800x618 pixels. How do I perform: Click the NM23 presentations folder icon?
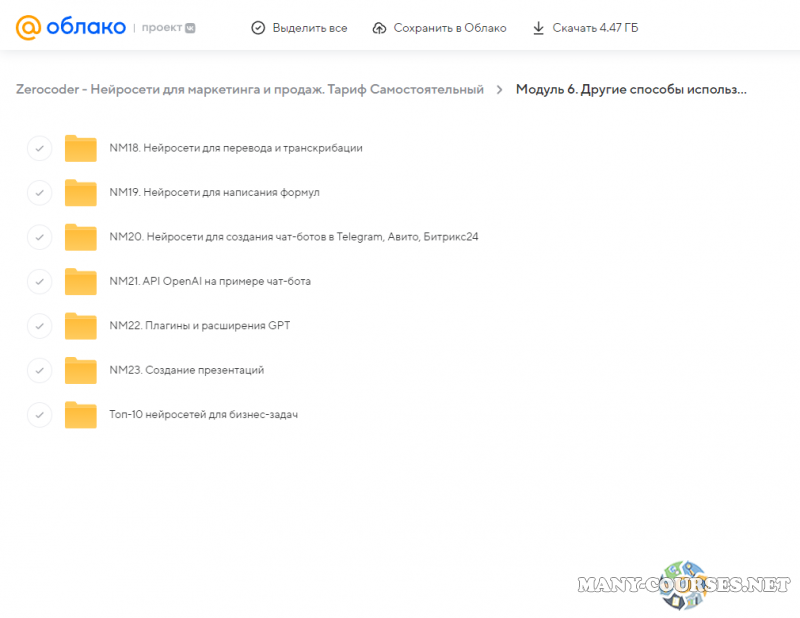point(80,370)
